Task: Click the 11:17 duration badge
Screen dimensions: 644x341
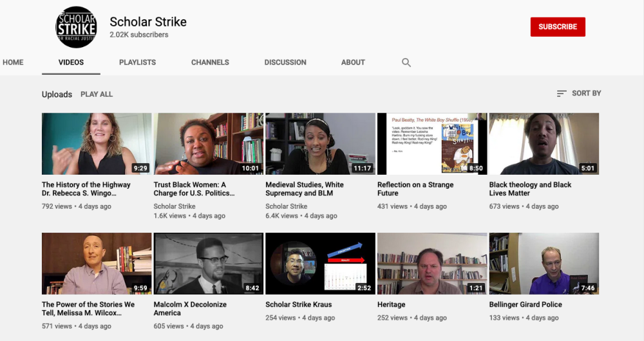Action: (x=362, y=168)
